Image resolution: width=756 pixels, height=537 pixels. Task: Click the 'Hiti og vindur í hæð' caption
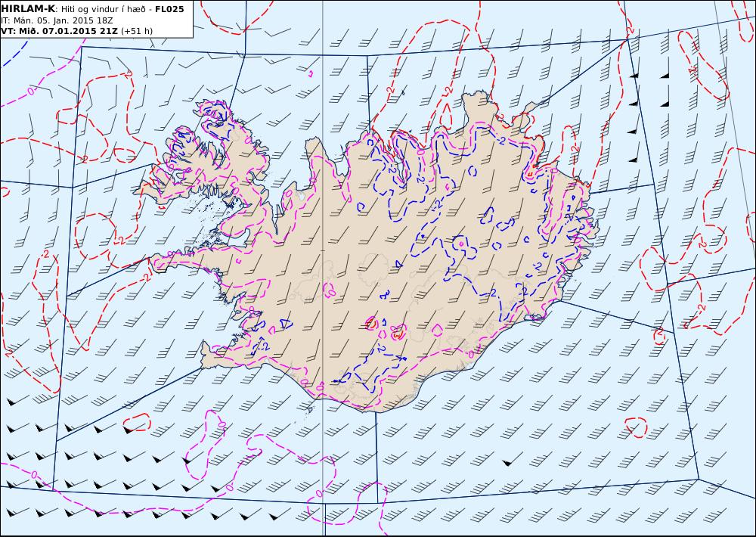[103, 9]
